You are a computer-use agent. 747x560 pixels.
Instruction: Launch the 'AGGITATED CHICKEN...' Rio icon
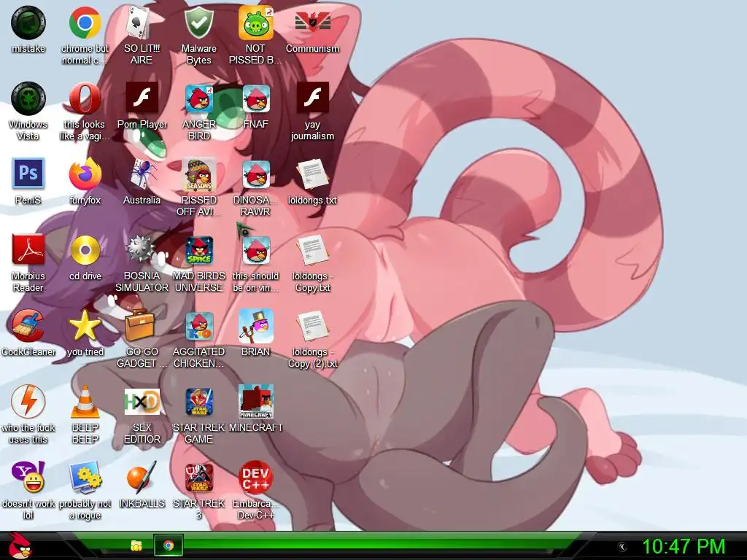coord(198,327)
